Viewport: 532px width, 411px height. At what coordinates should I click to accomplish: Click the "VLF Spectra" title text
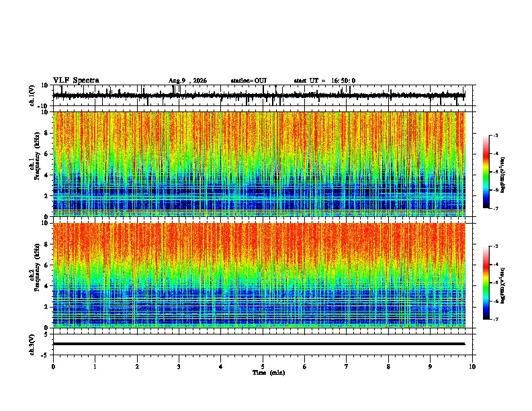[76, 81]
